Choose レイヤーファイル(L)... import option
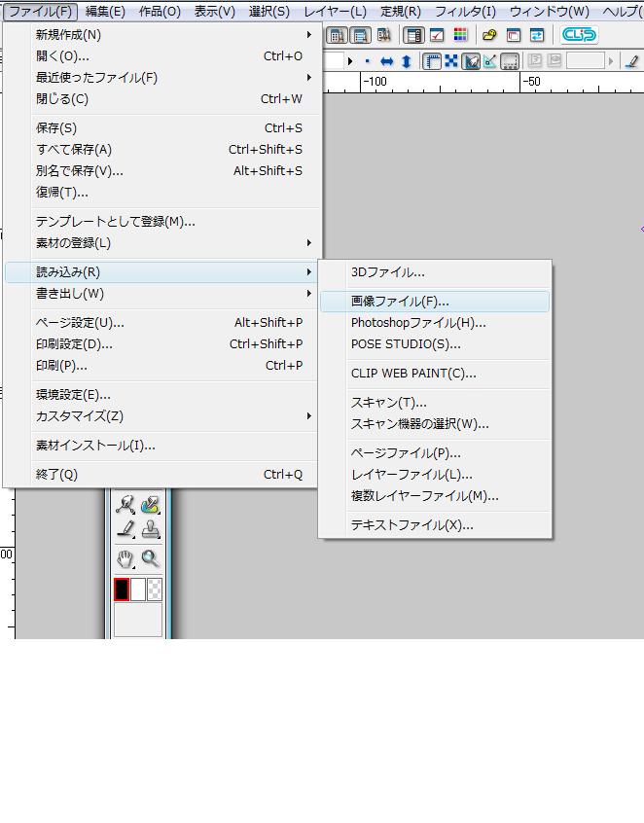The image size is (644, 823). 435,475
